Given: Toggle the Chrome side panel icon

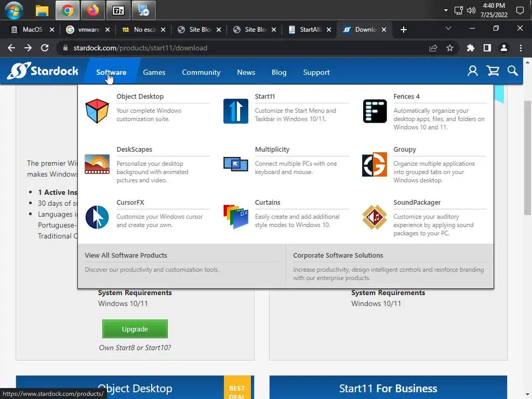Looking at the screenshot, I should pos(487,48).
